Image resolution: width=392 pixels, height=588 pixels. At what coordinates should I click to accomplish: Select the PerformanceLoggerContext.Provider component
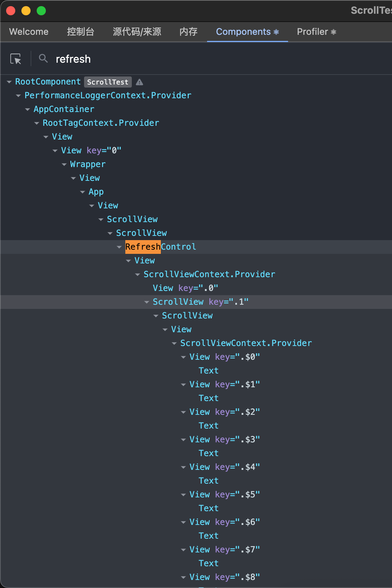tap(108, 96)
